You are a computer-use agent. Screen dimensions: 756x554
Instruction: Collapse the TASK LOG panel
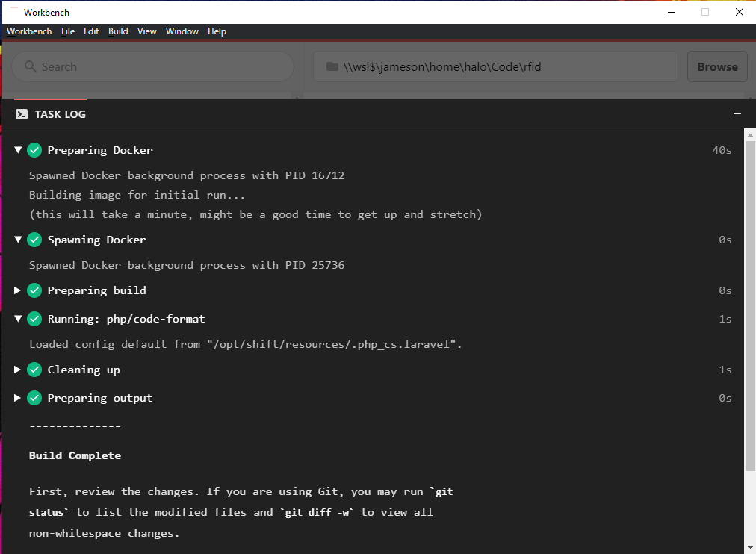(x=737, y=113)
